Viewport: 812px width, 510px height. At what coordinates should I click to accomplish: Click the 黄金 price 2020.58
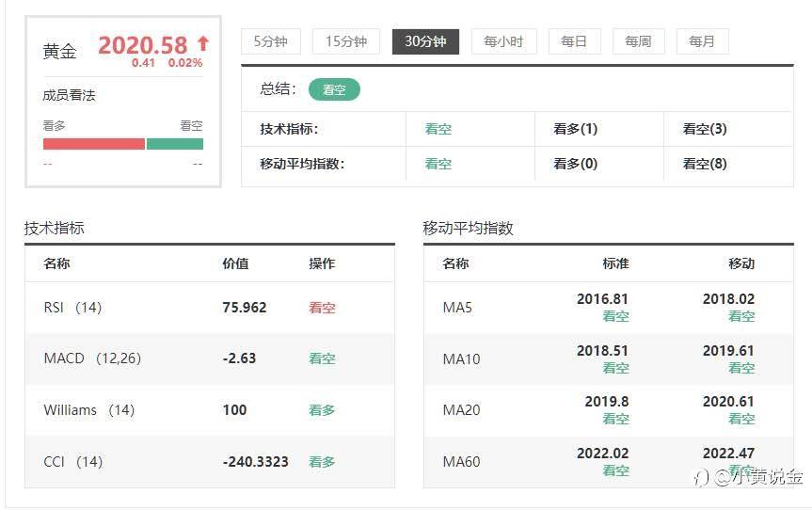pos(142,44)
